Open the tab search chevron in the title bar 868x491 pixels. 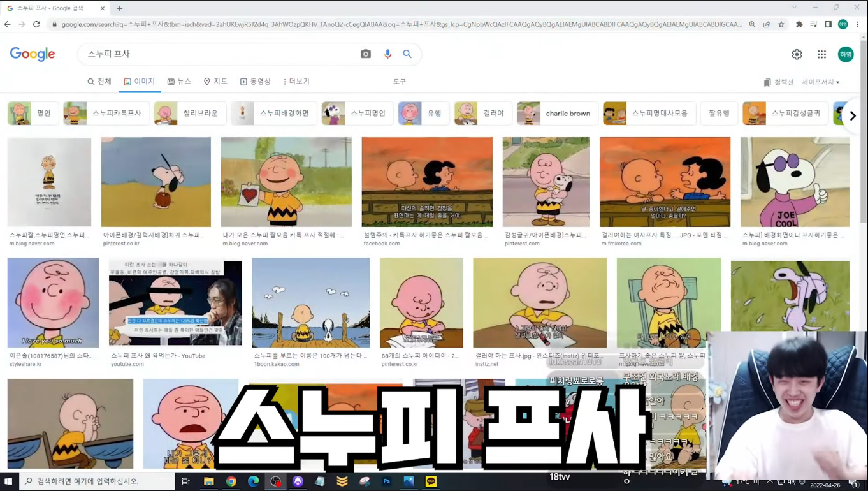tap(794, 8)
